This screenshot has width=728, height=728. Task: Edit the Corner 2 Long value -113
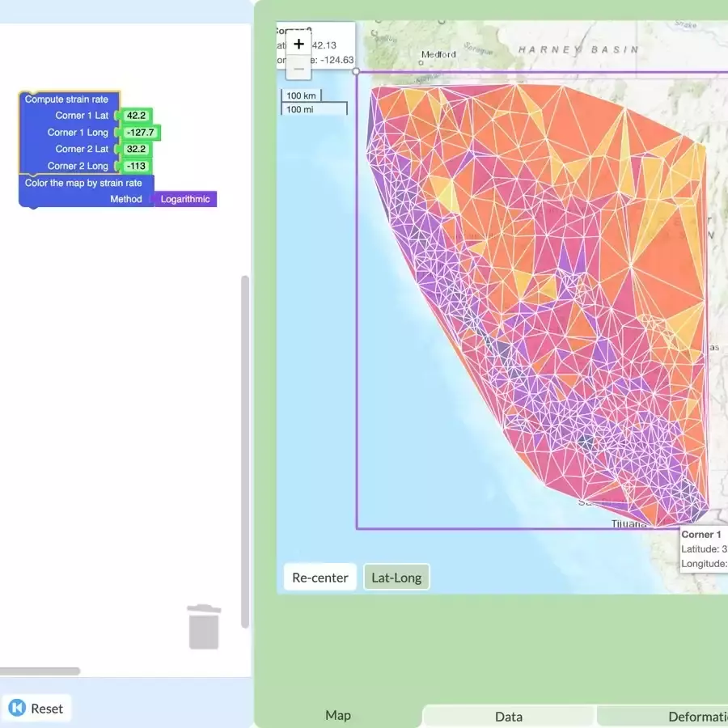click(x=135, y=166)
